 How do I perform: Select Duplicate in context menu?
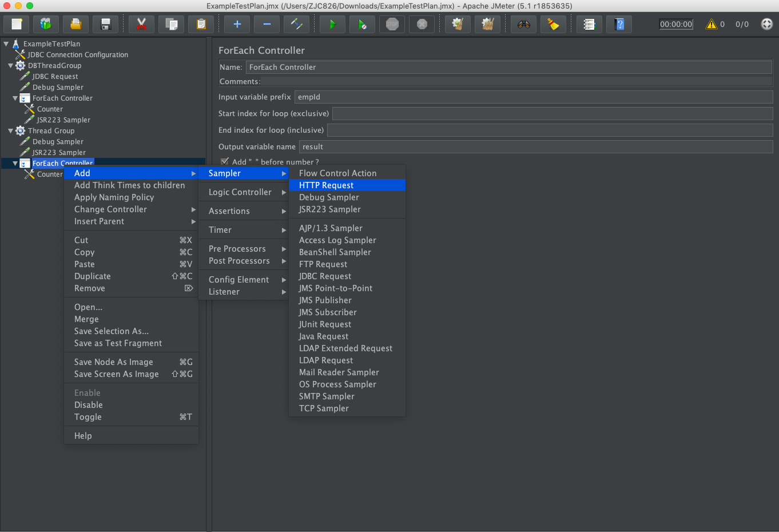pyautogui.click(x=131, y=276)
